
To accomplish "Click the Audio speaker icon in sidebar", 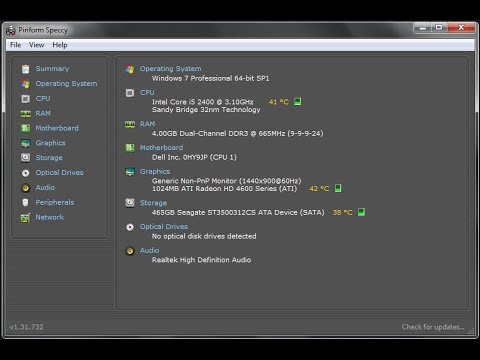I will point(26,188).
